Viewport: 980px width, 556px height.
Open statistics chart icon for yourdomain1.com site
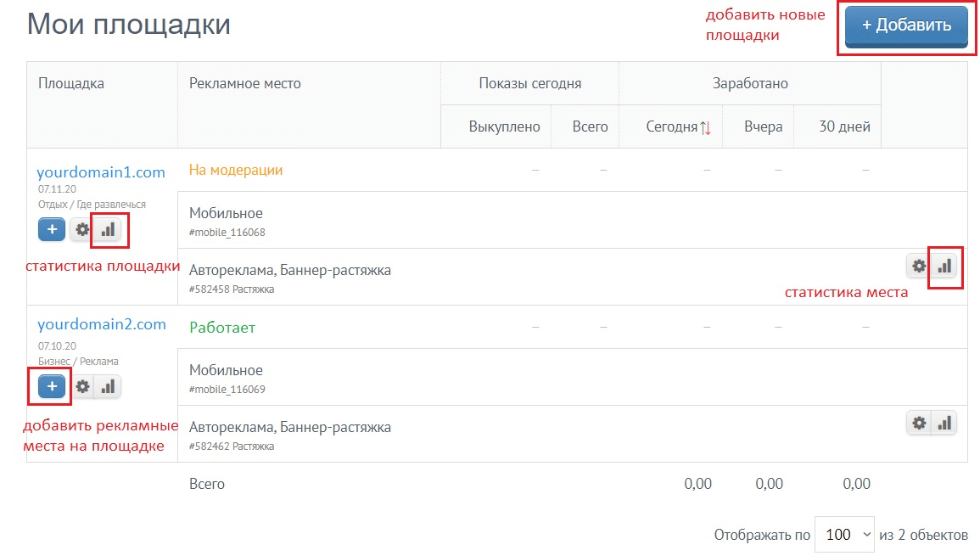(108, 229)
